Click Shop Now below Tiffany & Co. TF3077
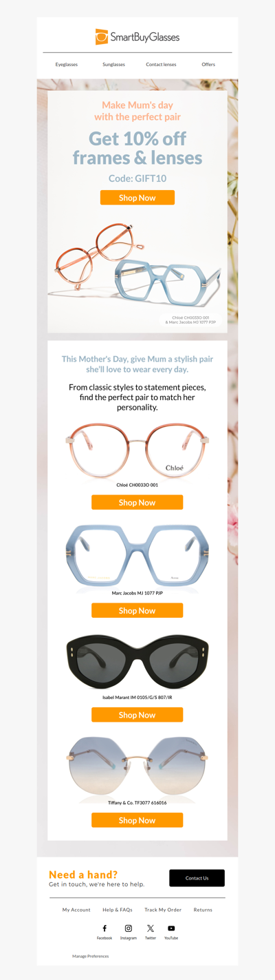275x980 pixels. click(137, 820)
